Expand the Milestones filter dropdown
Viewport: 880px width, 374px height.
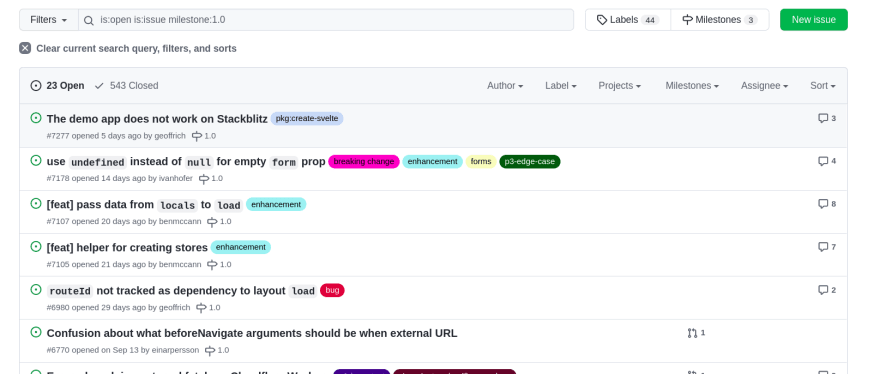[692, 85]
